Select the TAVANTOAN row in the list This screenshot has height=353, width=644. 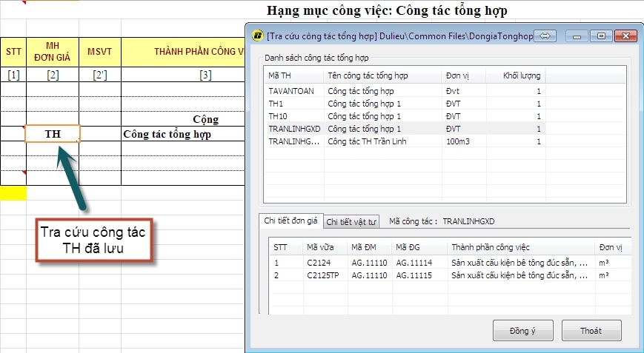pos(292,90)
